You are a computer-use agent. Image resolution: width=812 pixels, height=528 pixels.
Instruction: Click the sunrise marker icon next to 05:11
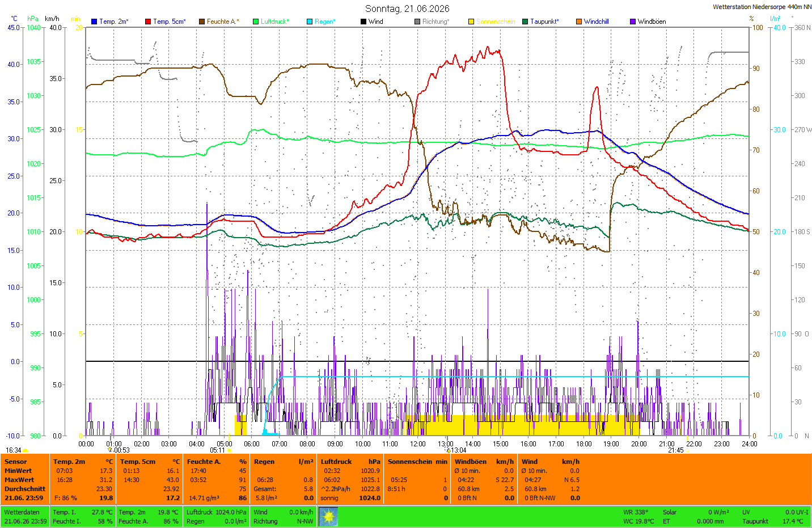pyautogui.click(x=230, y=450)
